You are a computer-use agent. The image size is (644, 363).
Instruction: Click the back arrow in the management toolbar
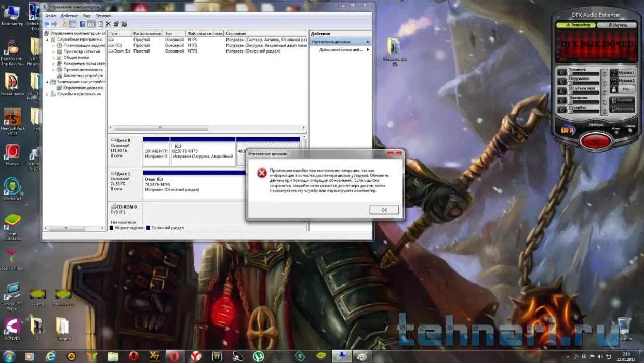pos(47,24)
